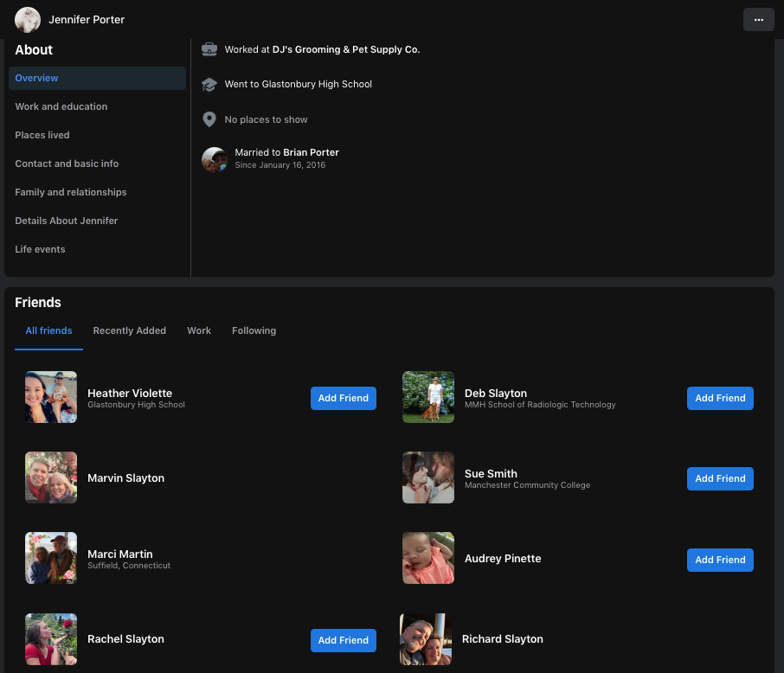Open Rachel Slayton's profile photo

pyautogui.click(x=51, y=639)
